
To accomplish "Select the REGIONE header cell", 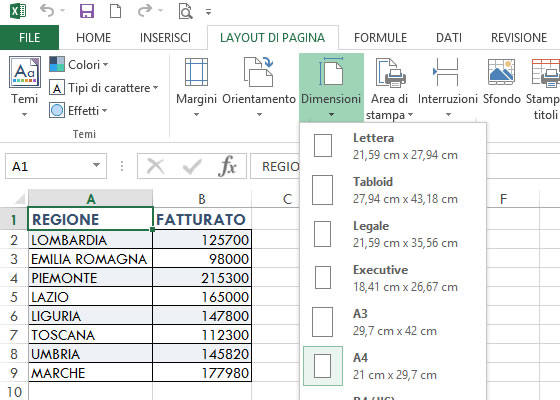I will pyautogui.click(x=91, y=219).
